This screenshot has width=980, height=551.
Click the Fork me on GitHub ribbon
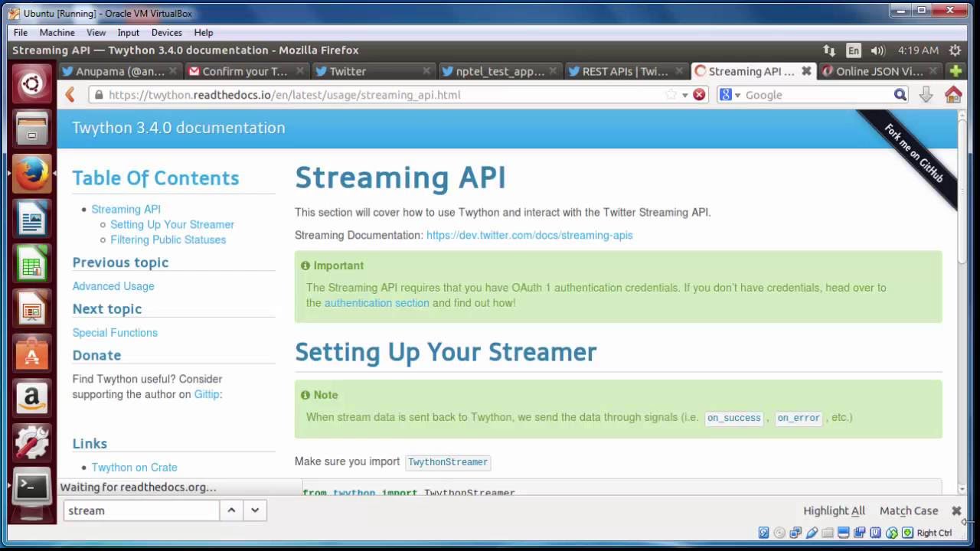pos(913,153)
